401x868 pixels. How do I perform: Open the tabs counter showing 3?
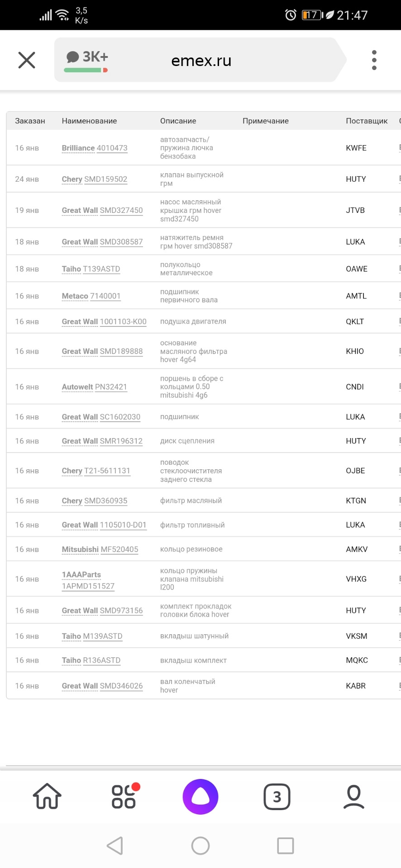(277, 797)
